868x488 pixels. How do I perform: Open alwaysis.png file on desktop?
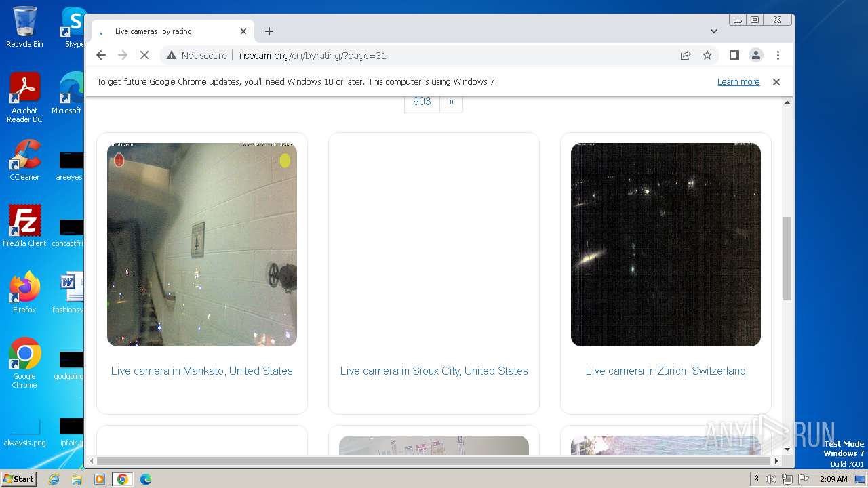click(24, 433)
